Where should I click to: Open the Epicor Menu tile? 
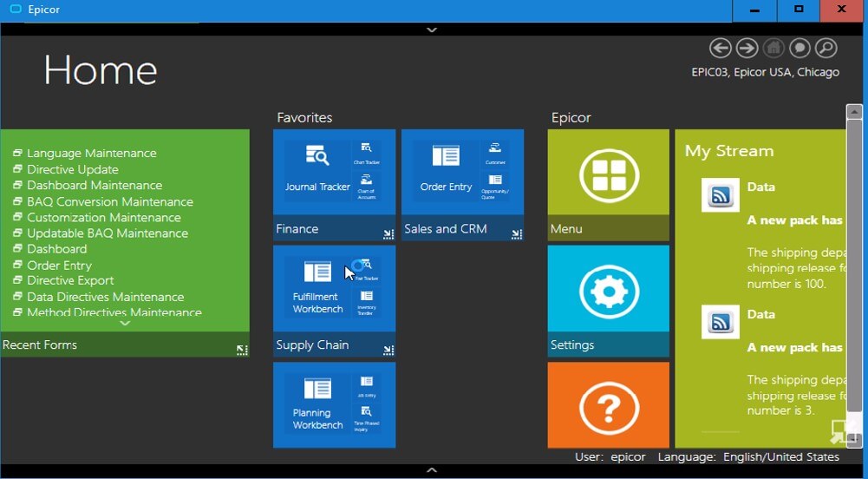[x=609, y=185]
